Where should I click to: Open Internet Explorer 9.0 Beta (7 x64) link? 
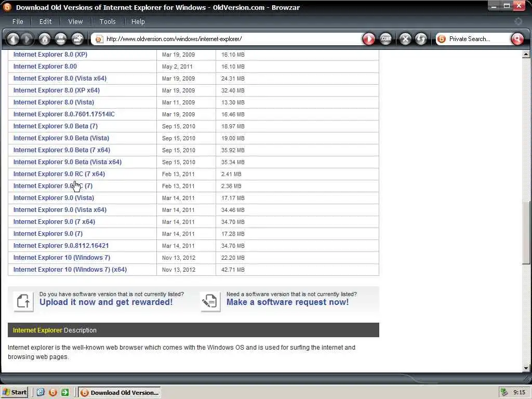62,150
